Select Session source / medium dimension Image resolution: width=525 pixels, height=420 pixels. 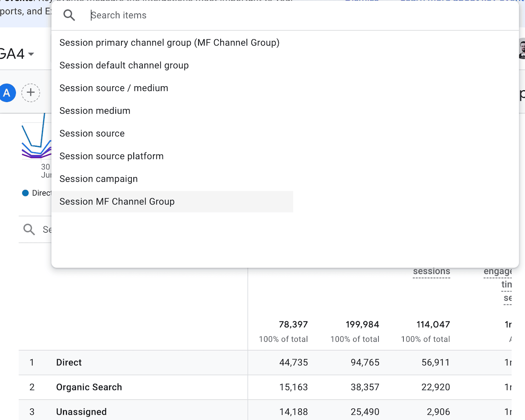point(114,88)
